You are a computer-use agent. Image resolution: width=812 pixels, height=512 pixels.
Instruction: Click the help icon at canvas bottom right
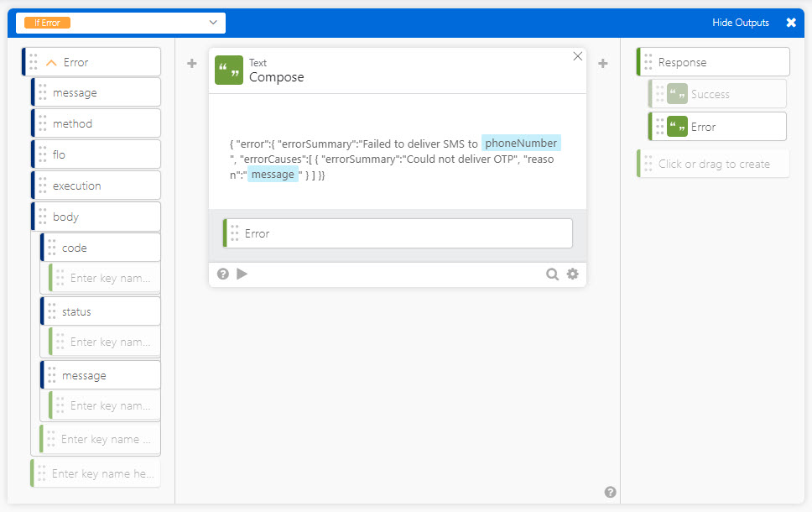point(610,492)
